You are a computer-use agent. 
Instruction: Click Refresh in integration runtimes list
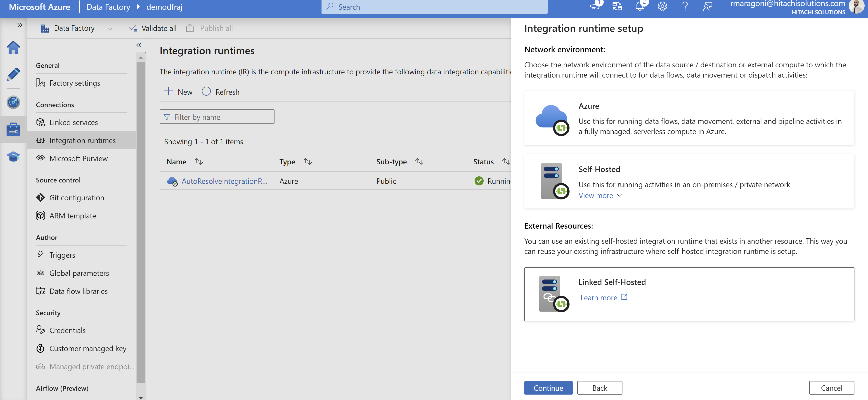click(x=221, y=92)
